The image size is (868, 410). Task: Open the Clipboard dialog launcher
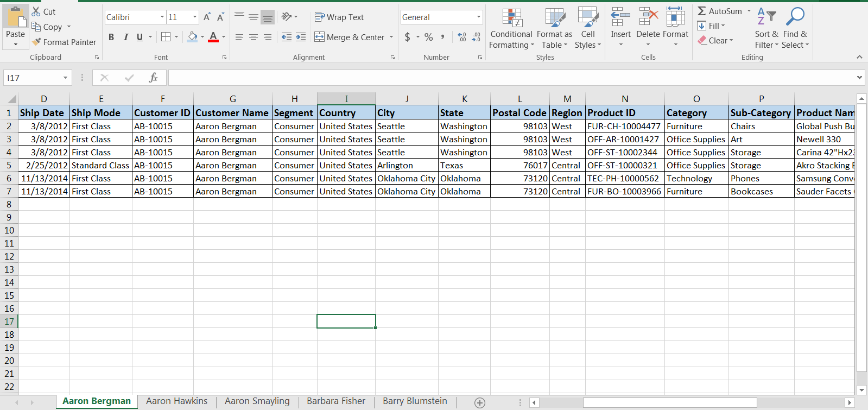[x=97, y=58]
